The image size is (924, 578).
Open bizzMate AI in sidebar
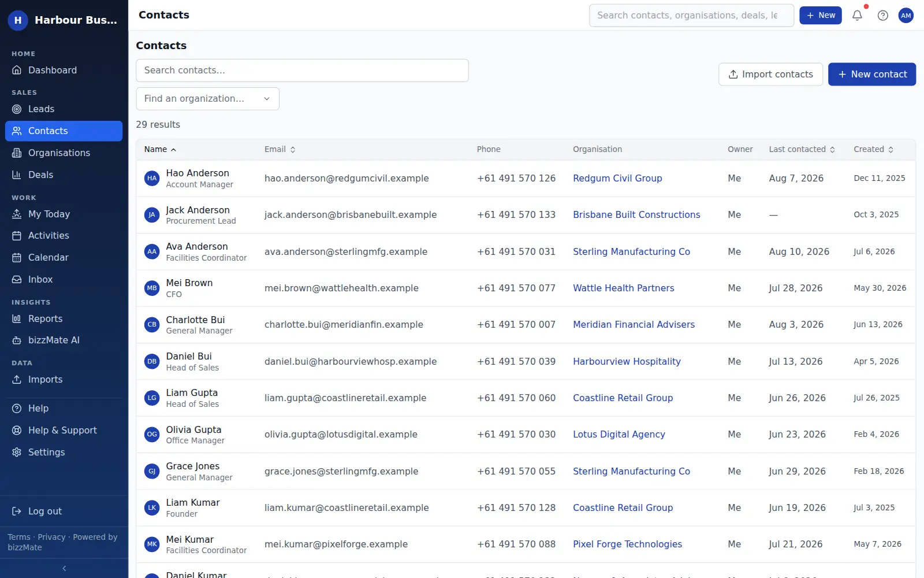[x=64, y=340]
